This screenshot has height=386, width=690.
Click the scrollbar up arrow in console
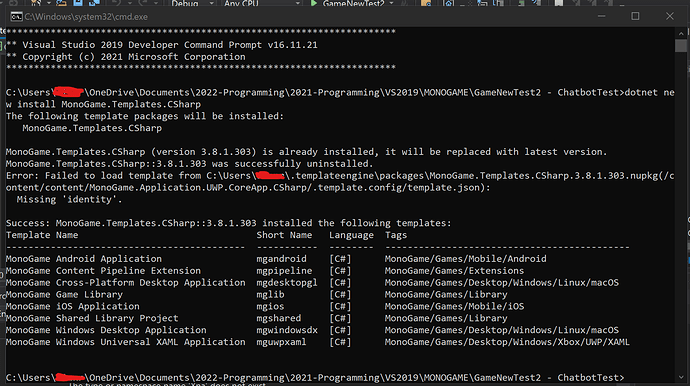pyautogui.click(x=681, y=33)
